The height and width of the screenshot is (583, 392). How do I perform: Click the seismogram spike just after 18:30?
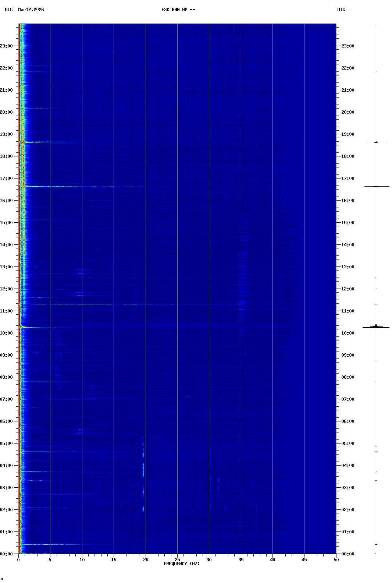(376, 143)
